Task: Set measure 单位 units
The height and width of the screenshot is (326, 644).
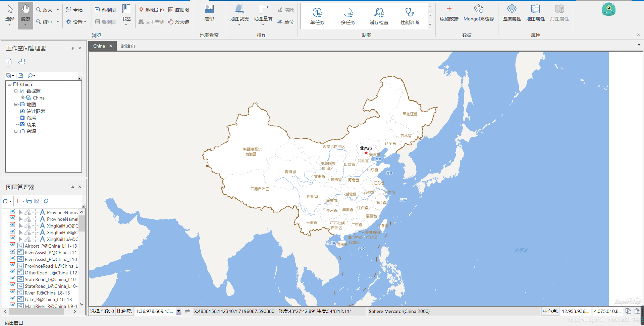Action: pos(286,22)
